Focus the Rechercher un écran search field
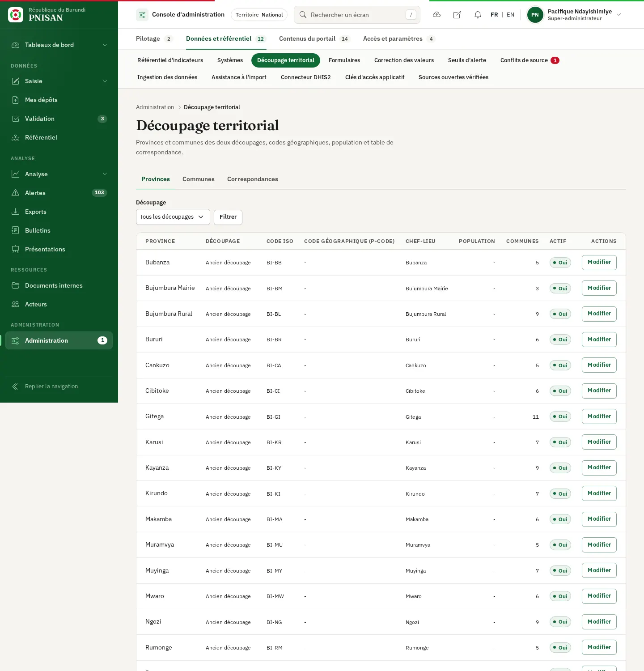Screen dimensions: 644x671 (357, 15)
